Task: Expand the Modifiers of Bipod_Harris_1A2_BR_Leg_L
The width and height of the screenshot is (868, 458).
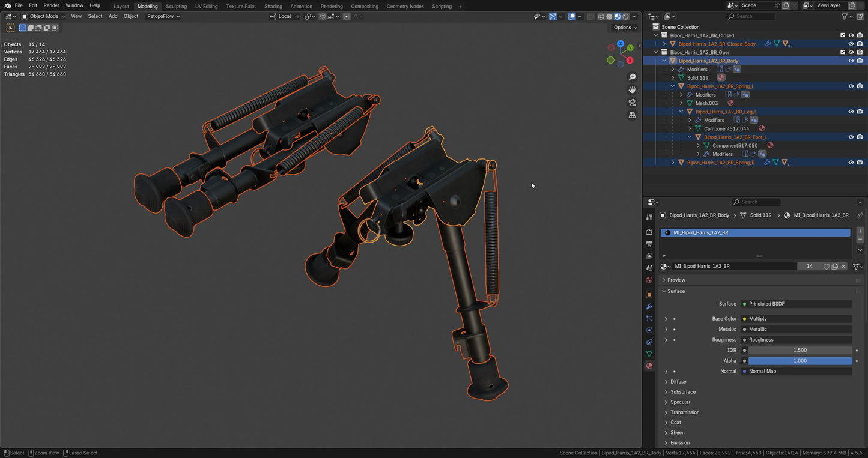Action: pyautogui.click(x=690, y=120)
